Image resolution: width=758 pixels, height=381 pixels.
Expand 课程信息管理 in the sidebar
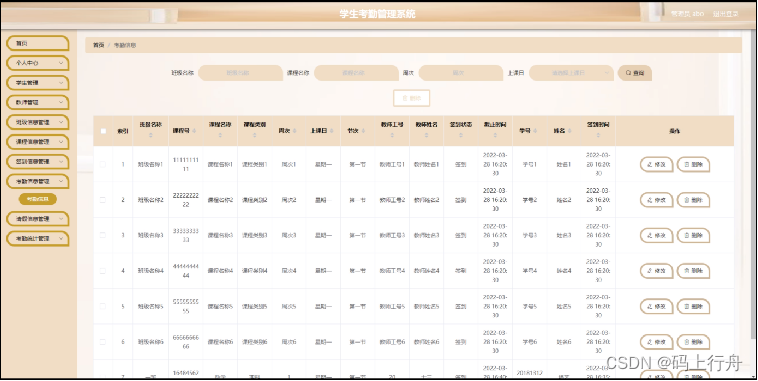[38, 142]
